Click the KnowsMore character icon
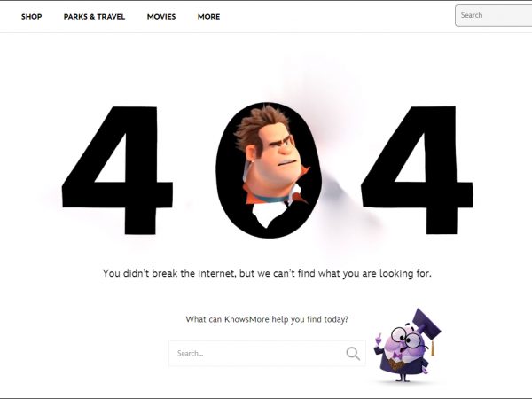The width and height of the screenshot is (532, 399). 407,346
